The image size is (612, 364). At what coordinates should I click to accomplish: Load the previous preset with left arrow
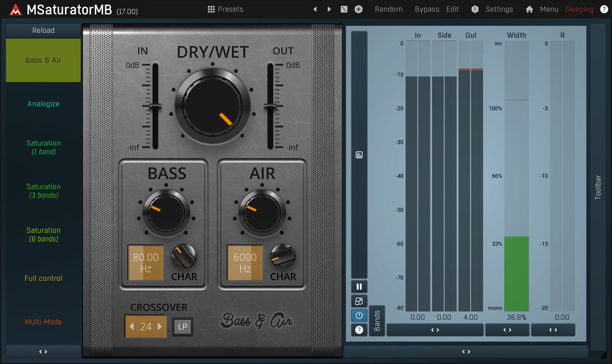315,9
